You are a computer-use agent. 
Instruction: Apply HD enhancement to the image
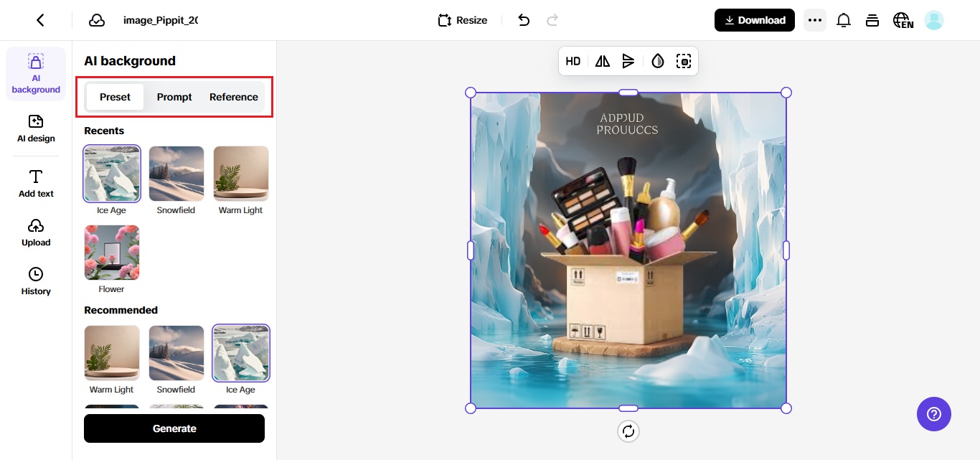[573, 61]
